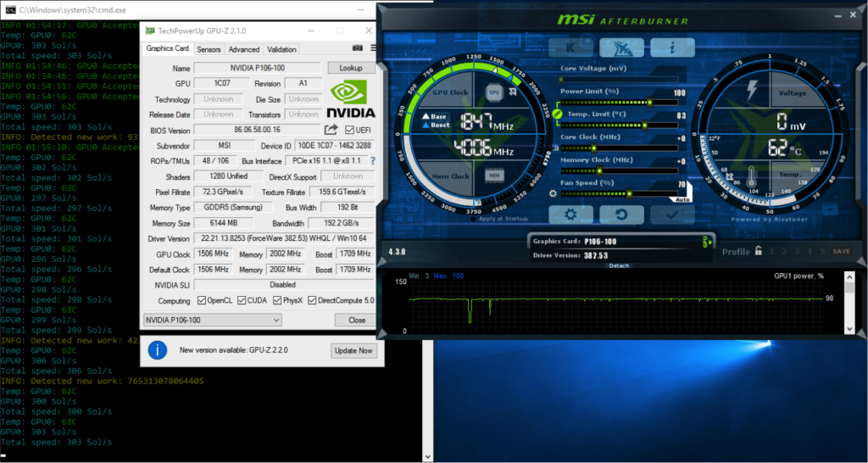The height and width of the screenshot is (463, 868).
Task: Toggle Auto fan speed mode
Action: coord(682,198)
